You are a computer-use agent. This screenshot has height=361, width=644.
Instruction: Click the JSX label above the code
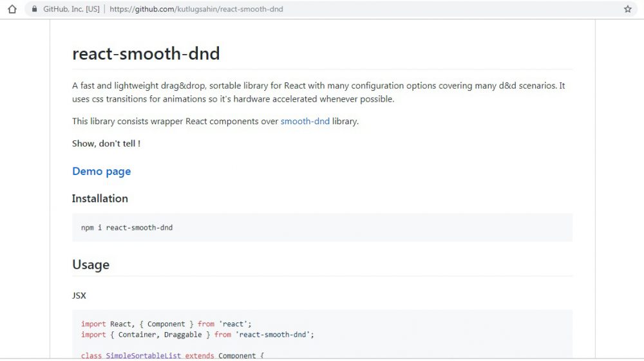[x=79, y=295]
